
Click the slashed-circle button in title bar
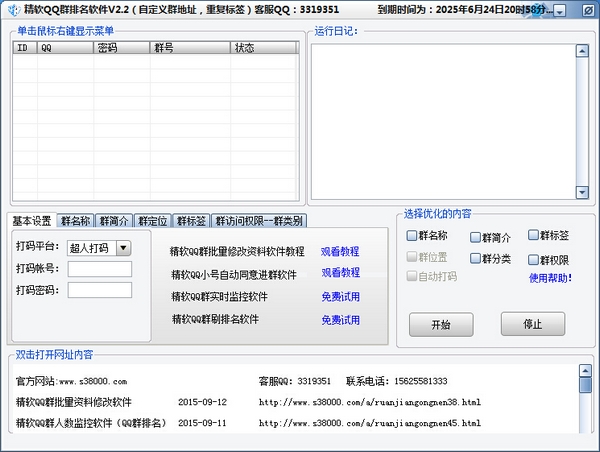588,11
